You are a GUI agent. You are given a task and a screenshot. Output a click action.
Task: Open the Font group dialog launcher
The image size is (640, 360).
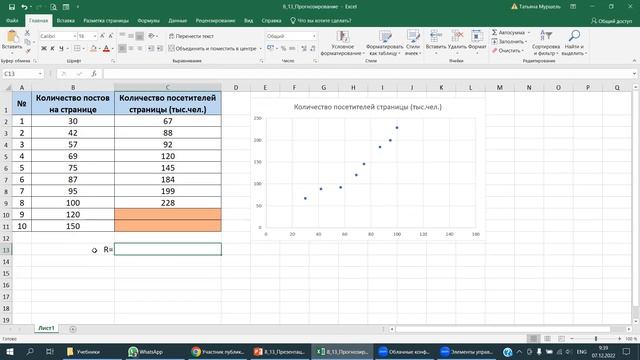coord(113,61)
